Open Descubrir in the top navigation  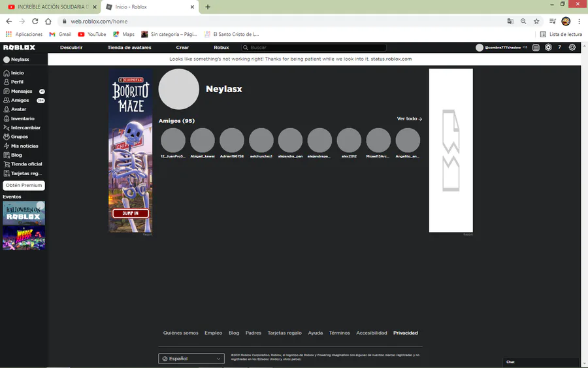(71, 47)
